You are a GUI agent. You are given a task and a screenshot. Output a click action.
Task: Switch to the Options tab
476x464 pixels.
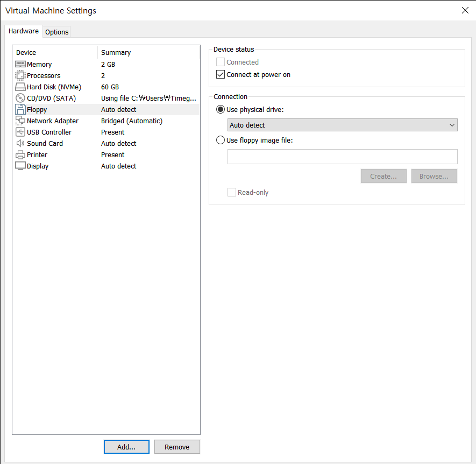tap(57, 32)
